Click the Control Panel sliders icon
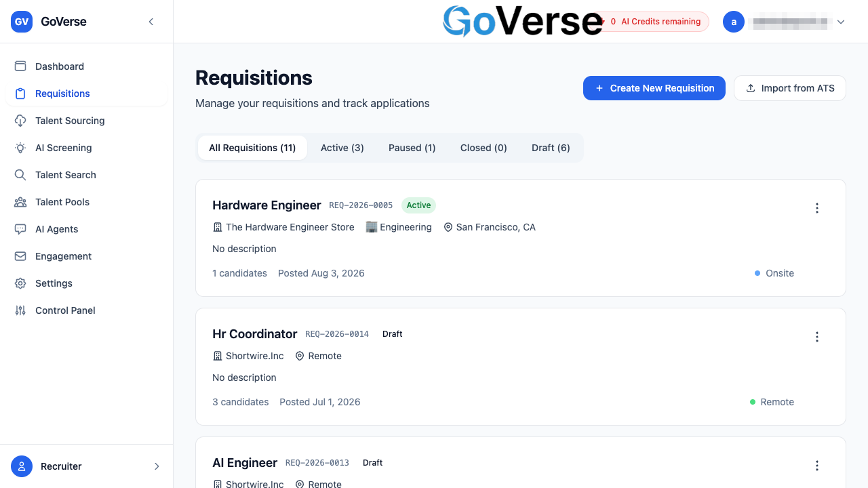Viewport: 868px width, 488px height. tap(20, 310)
